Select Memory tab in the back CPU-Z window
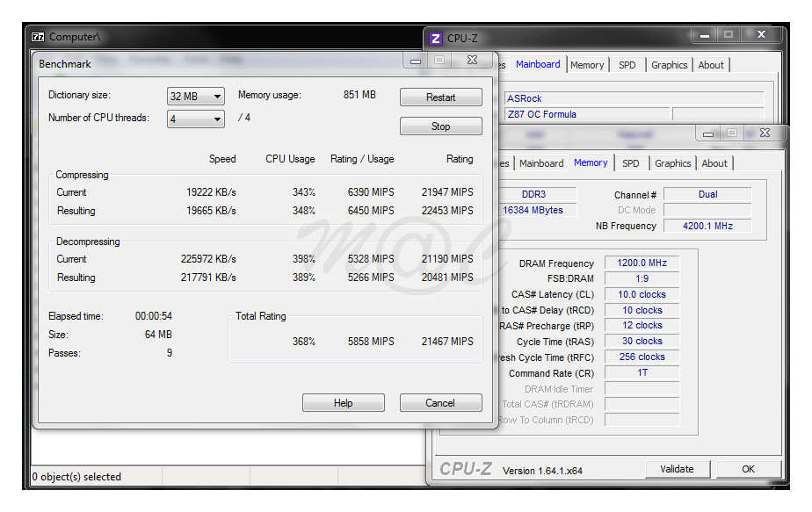 click(587, 65)
